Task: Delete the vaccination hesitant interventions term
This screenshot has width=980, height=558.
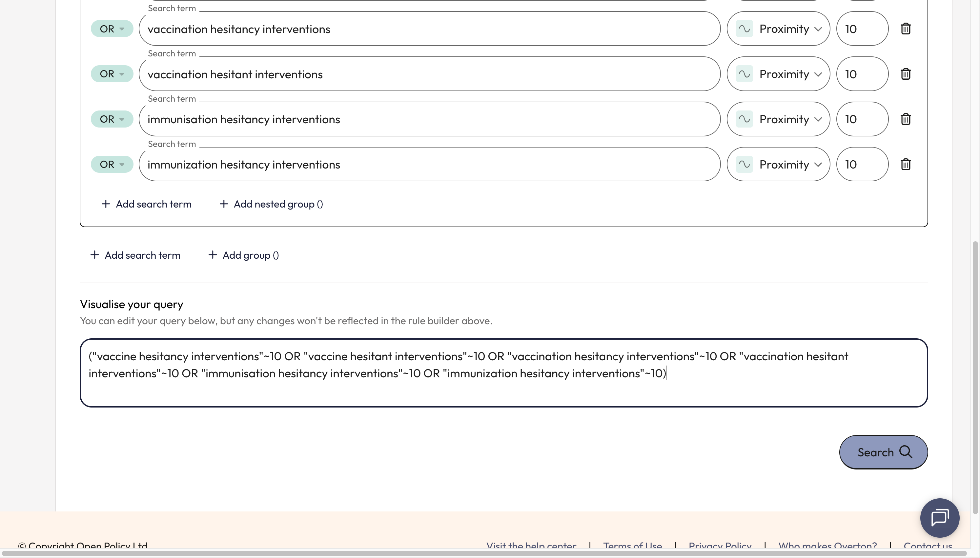Action: tap(905, 74)
